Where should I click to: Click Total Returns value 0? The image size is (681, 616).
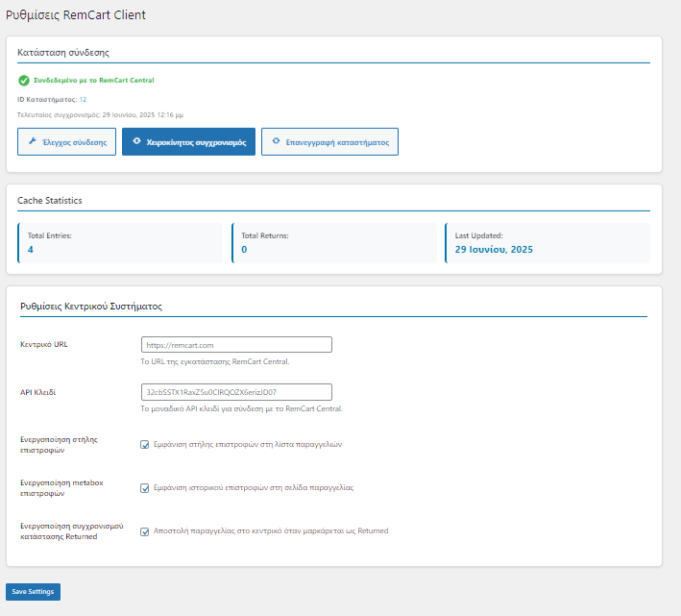[244, 249]
